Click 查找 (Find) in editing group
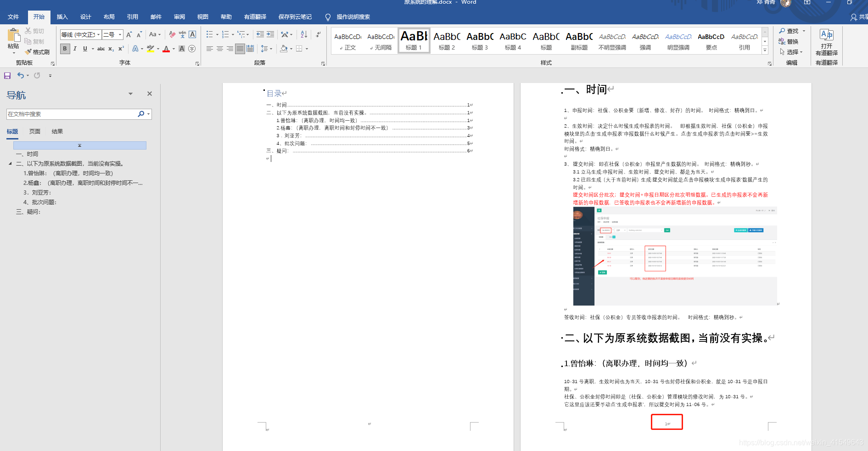This screenshot has width=868, height=451. click(789, 31)
